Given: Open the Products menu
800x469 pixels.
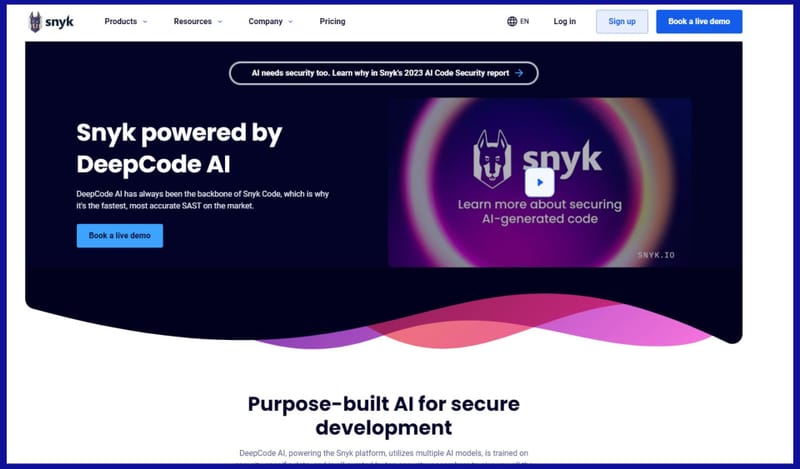Looking at the screenshot, I should (x=120, y=21).
